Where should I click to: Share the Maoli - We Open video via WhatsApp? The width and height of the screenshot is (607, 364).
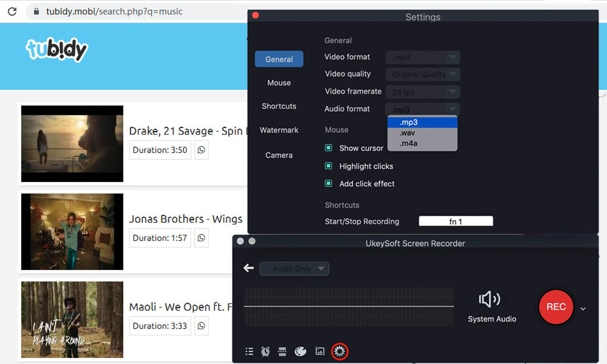click(x=202, y=326)
